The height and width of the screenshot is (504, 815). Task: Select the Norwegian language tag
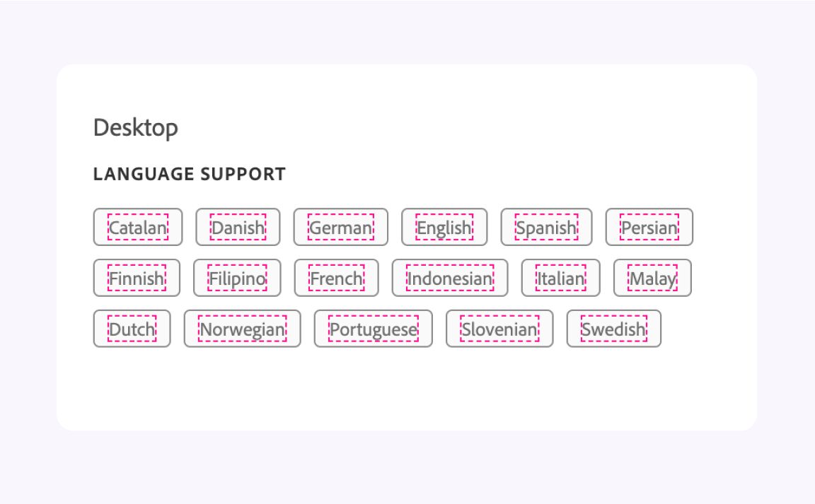point(242,329)
